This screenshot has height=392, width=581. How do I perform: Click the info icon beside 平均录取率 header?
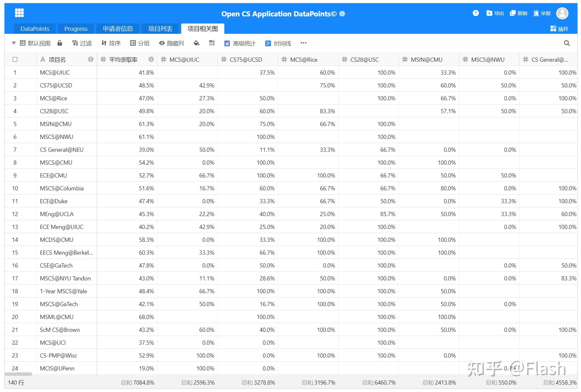pyautogui.click(x=151, y=59)
